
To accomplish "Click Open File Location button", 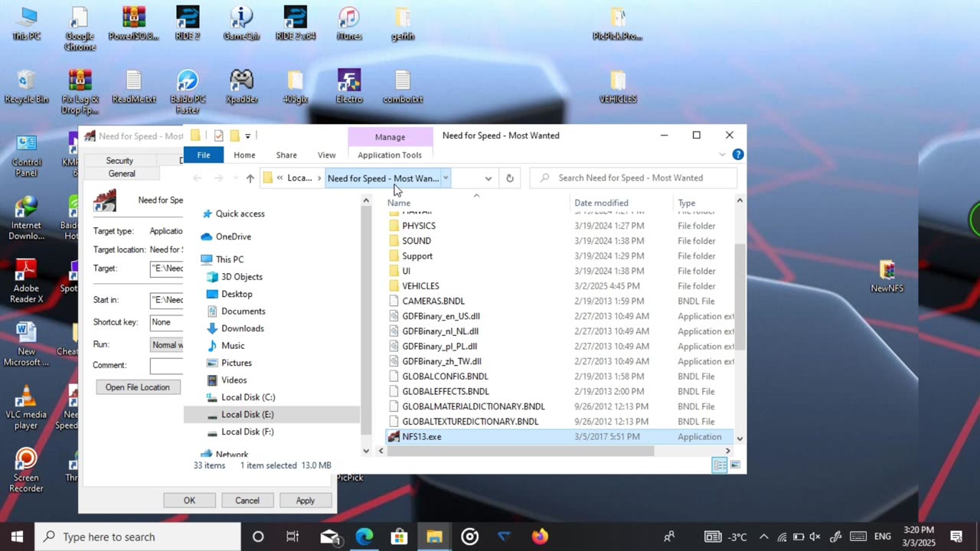I will pyautogui.click(x=137, y=387).
